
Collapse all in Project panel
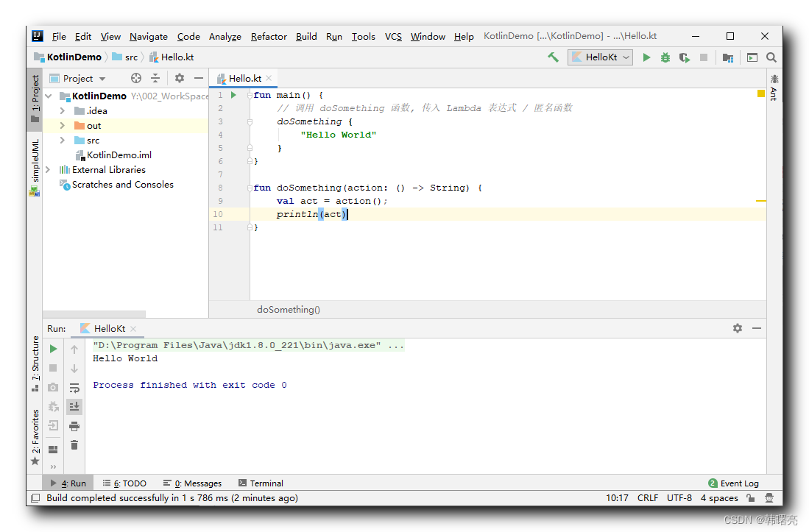pos(155,78)
